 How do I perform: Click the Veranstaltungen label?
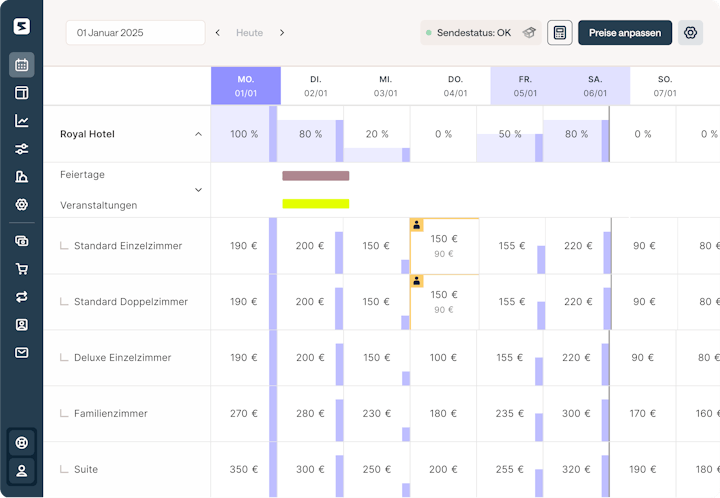pos(98,205)
